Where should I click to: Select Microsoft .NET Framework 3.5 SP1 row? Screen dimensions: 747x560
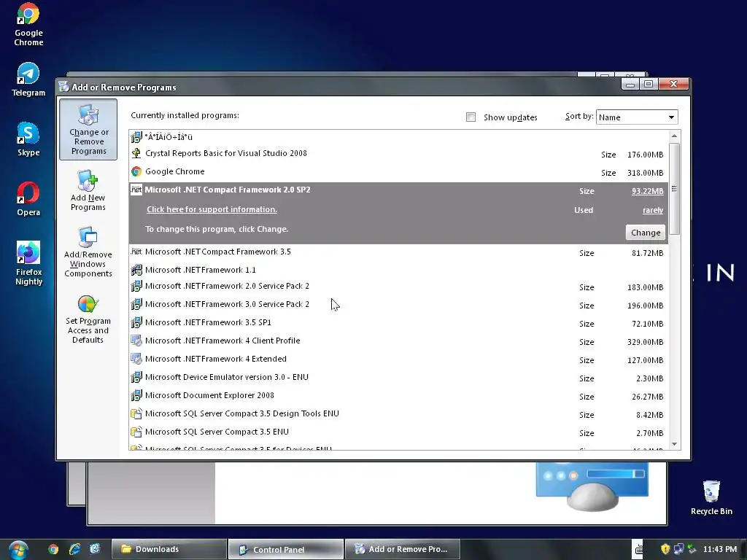coord(398,322)
